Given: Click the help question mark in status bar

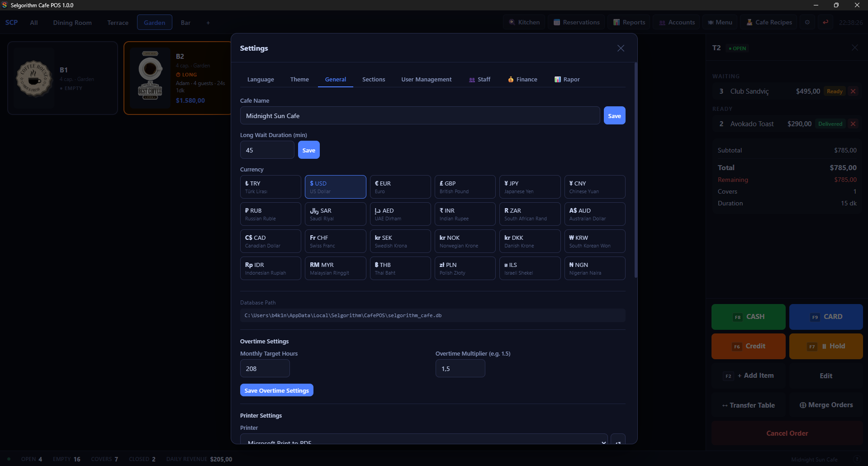Looking at the screenshot, I should [857, 459].
